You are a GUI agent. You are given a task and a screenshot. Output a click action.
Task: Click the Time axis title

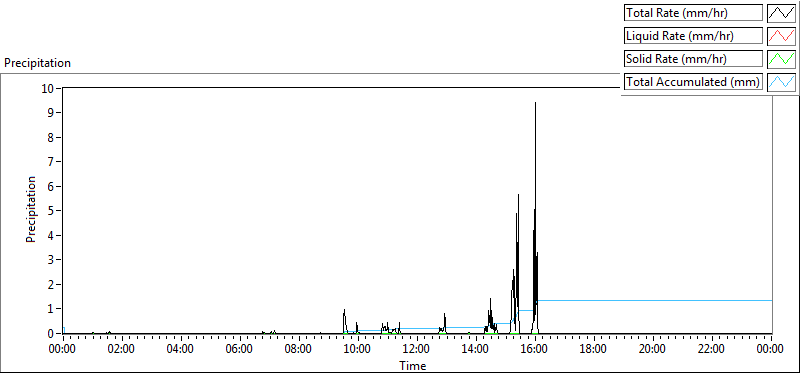(x=413, y=365)
